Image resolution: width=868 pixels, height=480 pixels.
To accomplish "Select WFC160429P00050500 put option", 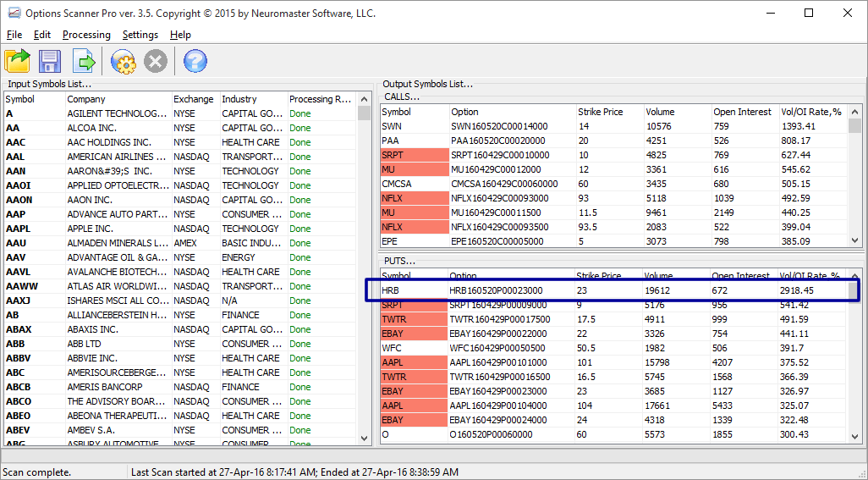I will click(614, 348).
